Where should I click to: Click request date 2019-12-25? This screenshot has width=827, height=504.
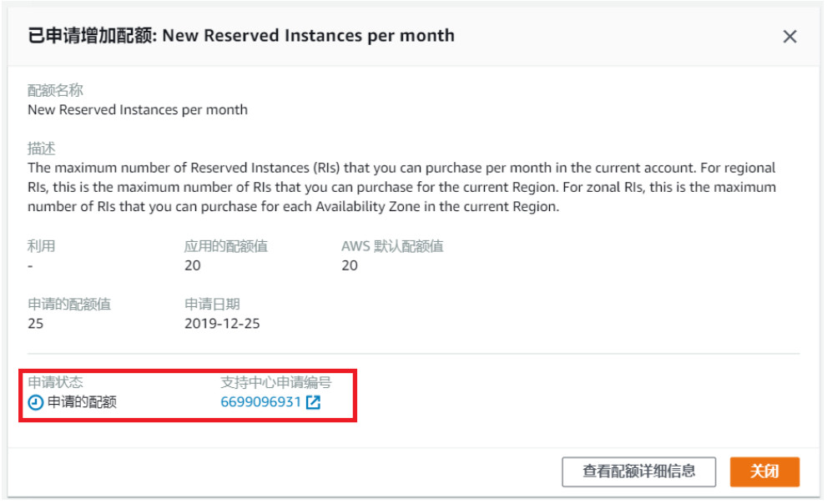pos(222,323)
